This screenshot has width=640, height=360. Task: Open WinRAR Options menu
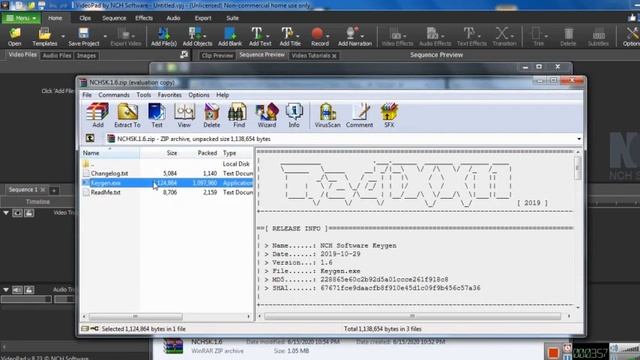(x=199, y=95)
